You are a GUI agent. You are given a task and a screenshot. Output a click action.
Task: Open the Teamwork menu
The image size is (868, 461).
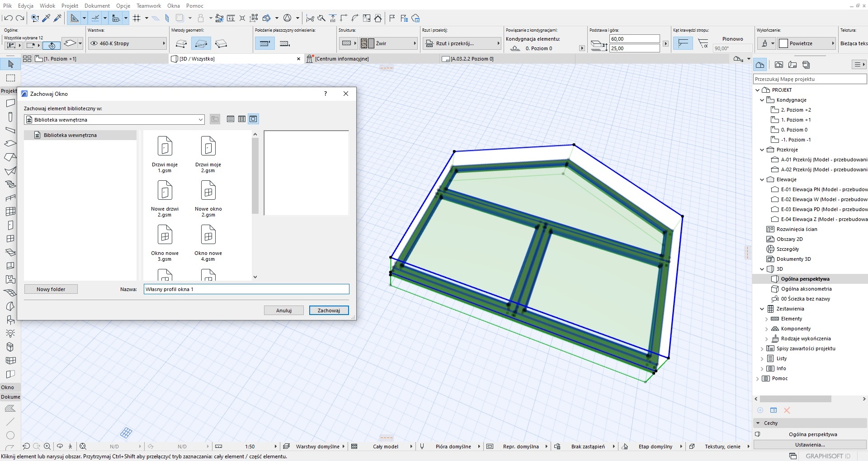(149, 5)
